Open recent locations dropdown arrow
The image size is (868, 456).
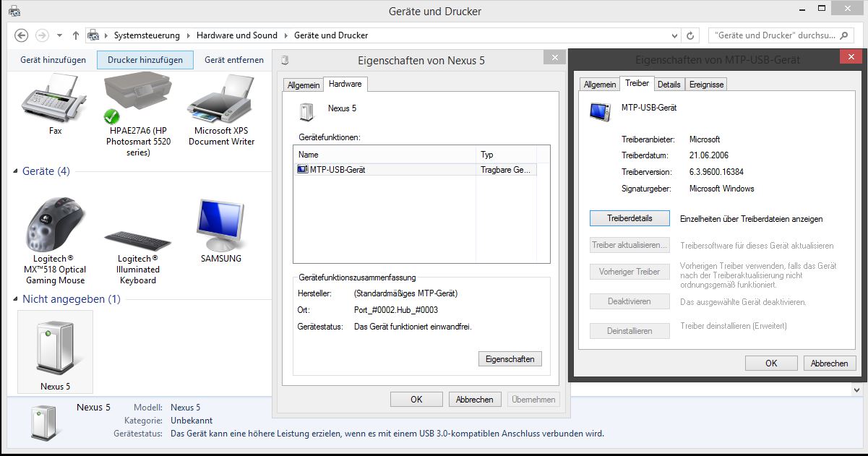pyautogui.click(x=60, y=35)
